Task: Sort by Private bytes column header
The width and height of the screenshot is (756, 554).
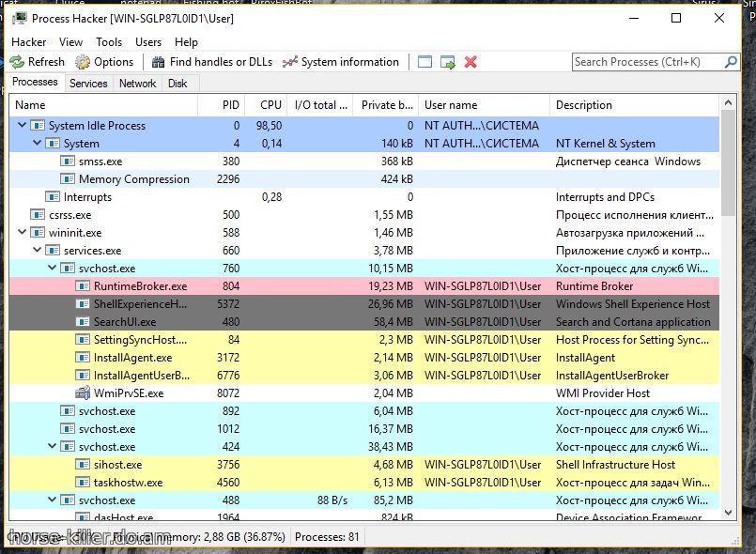Action: (386, 105)
